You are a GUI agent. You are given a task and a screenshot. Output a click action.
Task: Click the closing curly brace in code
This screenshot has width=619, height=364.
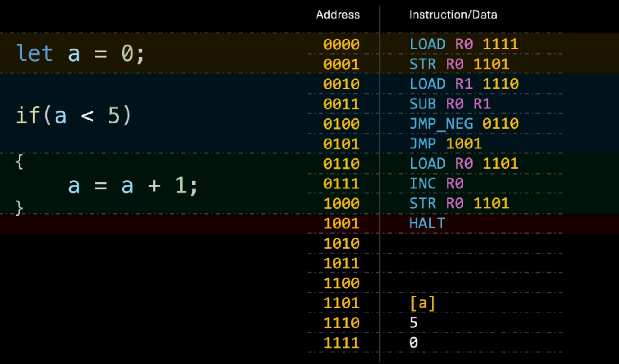point(19,208)
